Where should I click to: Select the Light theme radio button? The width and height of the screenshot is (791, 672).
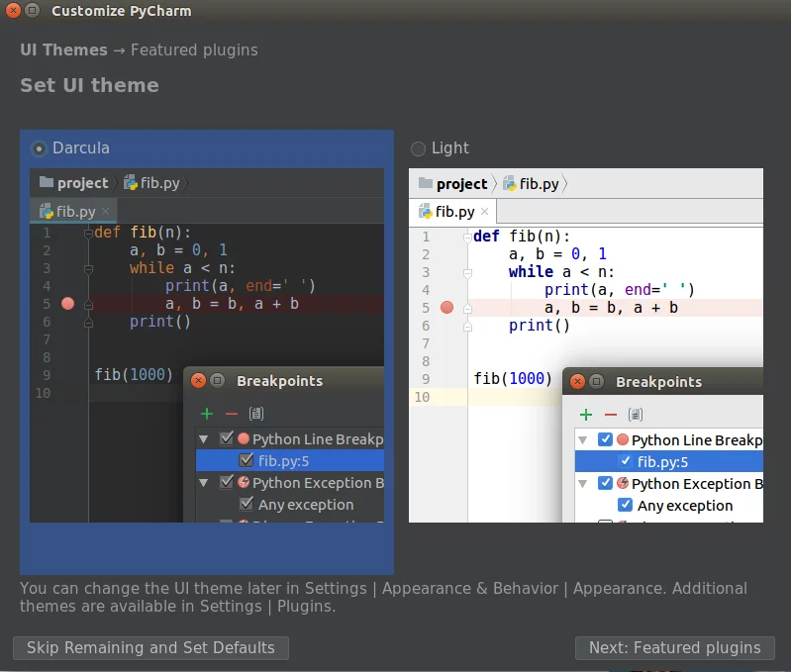418,148
